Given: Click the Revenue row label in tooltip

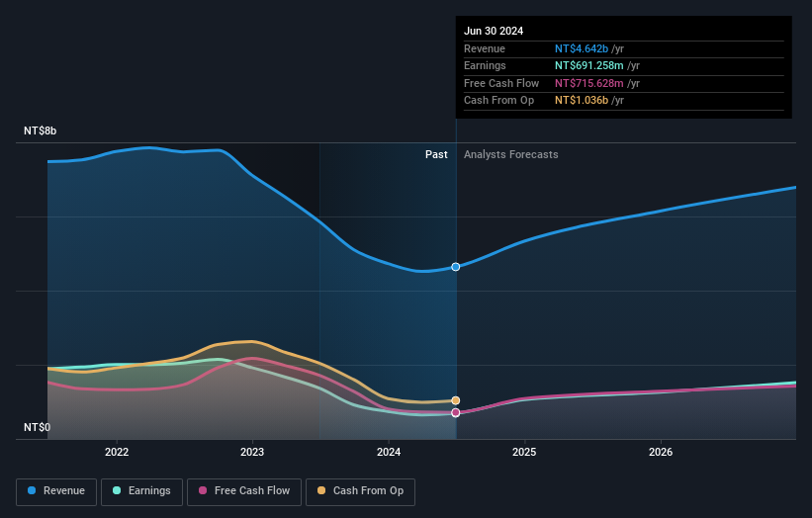Looking at the screenshot, I should click(x=485, y=48).
